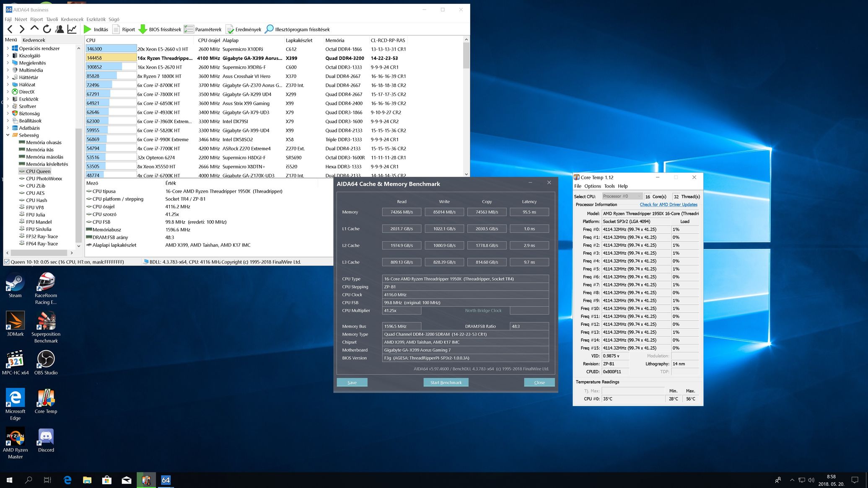
Task: Open the graph icon in AIDA64 toolbar
Action: (72, 29)
